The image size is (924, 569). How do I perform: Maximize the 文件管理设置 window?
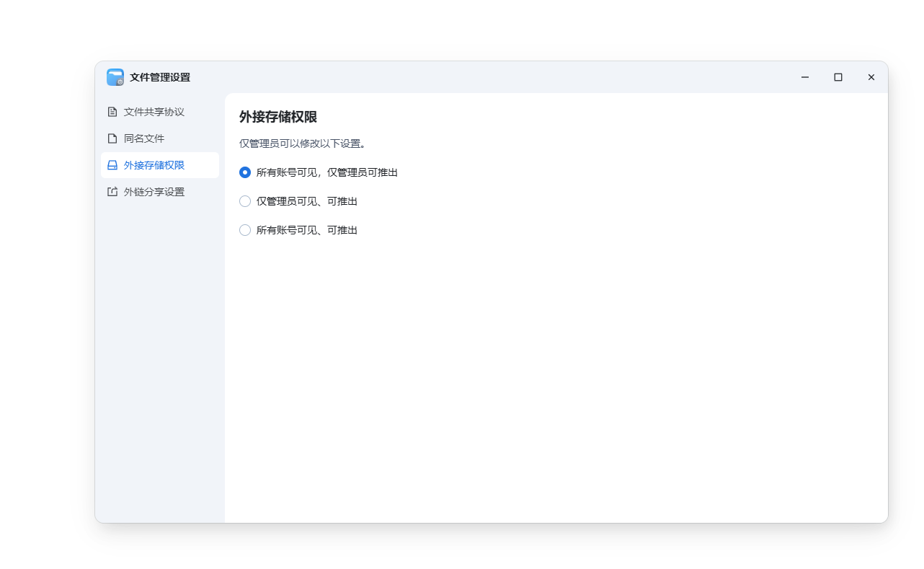838,77
